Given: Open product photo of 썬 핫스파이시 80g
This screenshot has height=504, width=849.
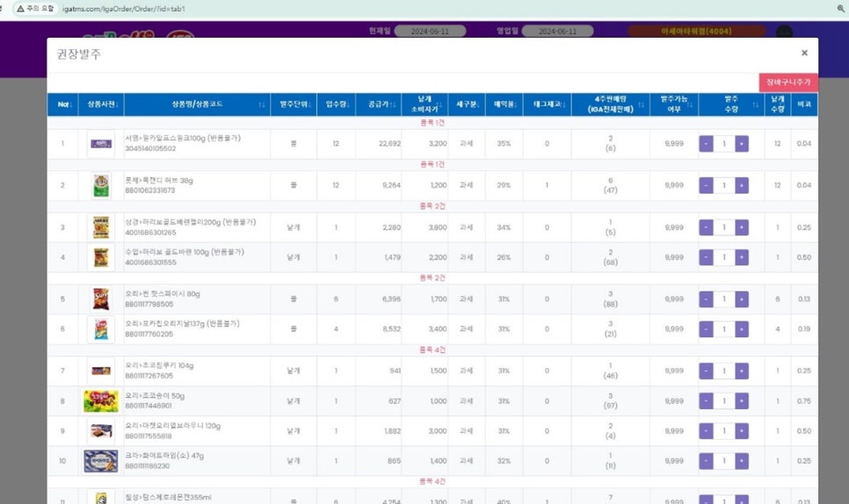Looking at the screenshot, I should click(x=101, y=299).
